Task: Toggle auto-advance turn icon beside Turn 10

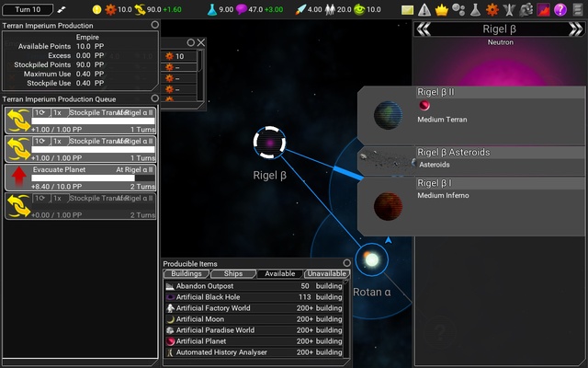Action: 62,10
